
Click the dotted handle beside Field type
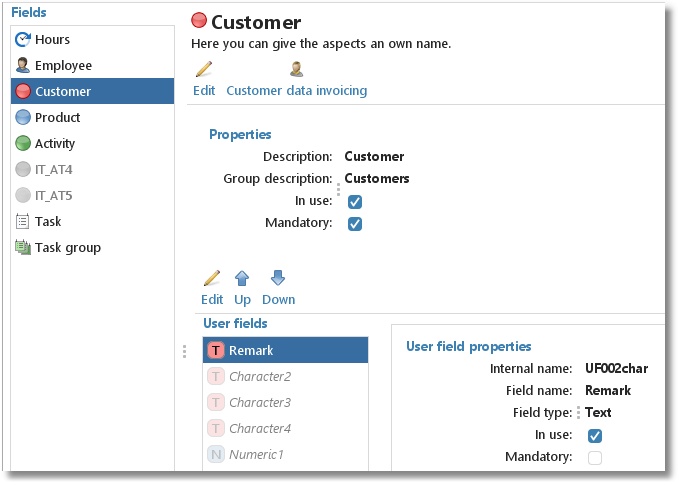point(579,413)
